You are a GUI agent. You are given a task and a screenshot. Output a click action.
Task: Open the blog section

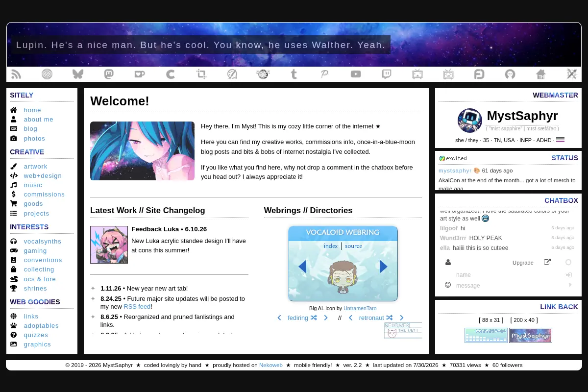click(30, 129)
